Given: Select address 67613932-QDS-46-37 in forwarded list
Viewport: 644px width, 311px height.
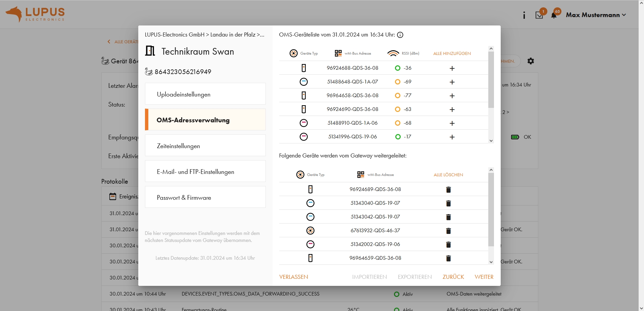Looking at the screenshot, I should click(375, 231).
